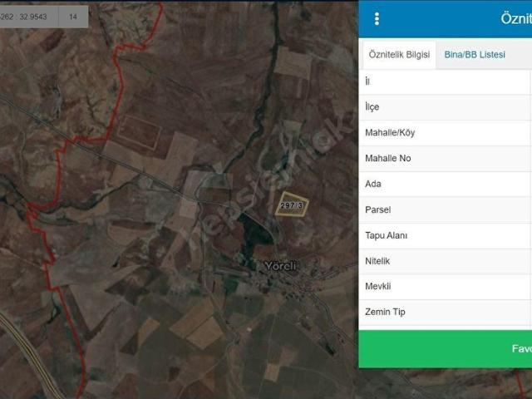Image resolution: width=532 pixels, height=399 pixels.
Task: Select the Mahalle No attribute row
Action: [446, 159]
